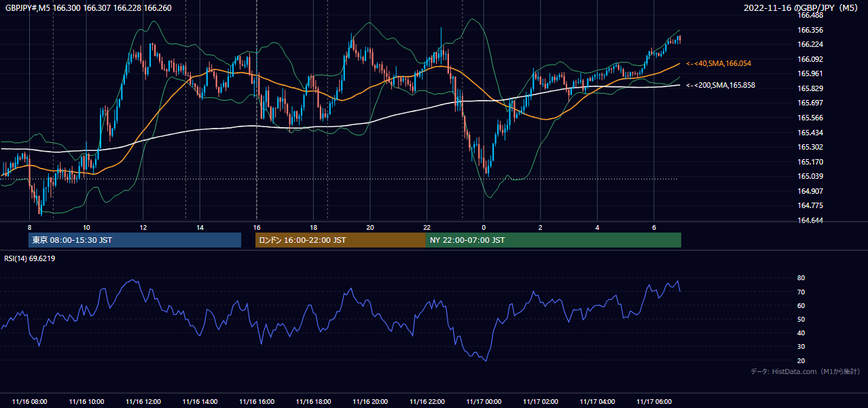Screen dimensions: 868x408
Task: Click the RSI(14) 69.6219 indicator label
Action: click(x=30, y=259)
